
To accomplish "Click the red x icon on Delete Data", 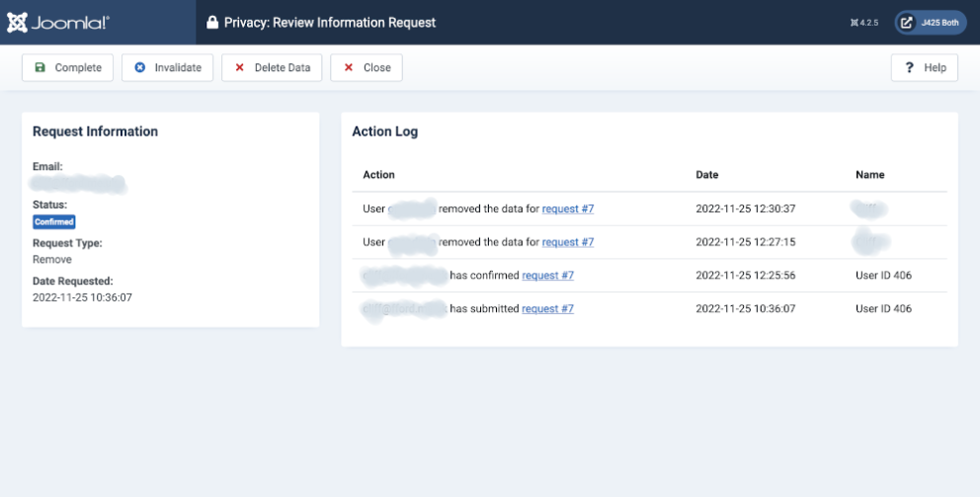I will 240,68.
